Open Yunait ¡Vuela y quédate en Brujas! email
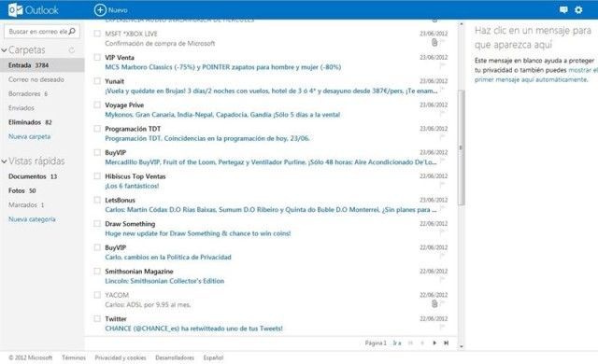 click(x=271, y=91)
